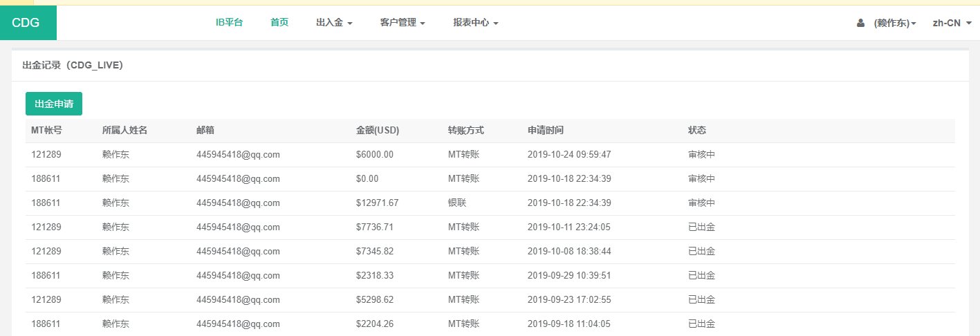The width and height of the screenshot is (980, 336).
Task: Navigate to 首页
Action: [279, 23]
